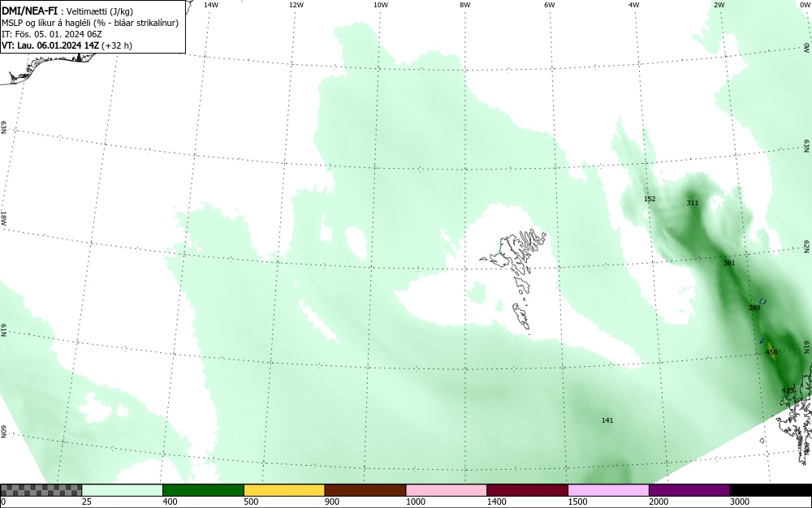Click the '381' CAPE value on map
The image size is (812, 508).
tap(729, 263)
